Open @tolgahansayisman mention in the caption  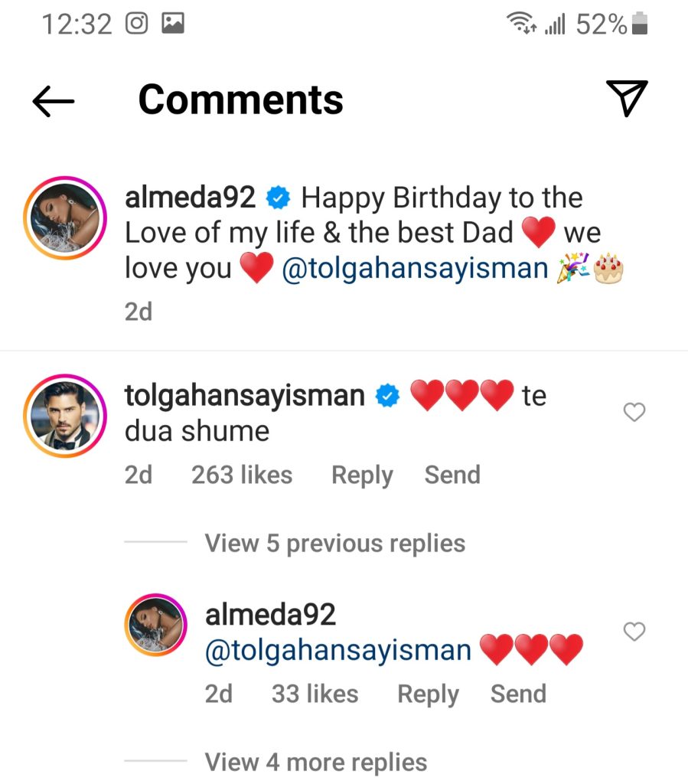pos(416,269)
